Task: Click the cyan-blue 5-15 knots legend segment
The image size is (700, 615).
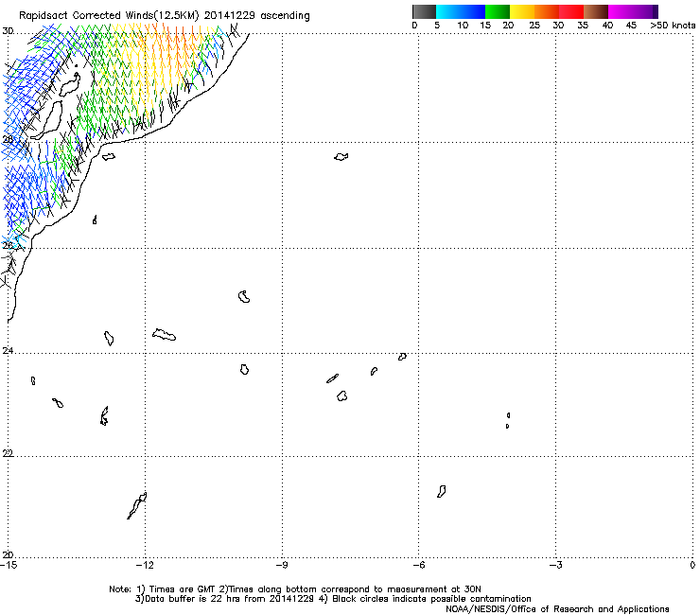Action: (x=461, y=11)
